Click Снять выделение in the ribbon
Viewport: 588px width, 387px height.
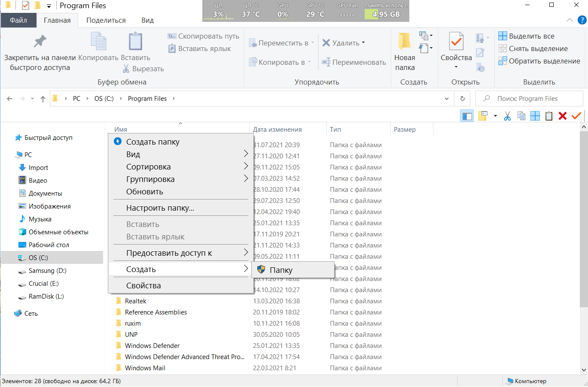[x=533, y=48]
